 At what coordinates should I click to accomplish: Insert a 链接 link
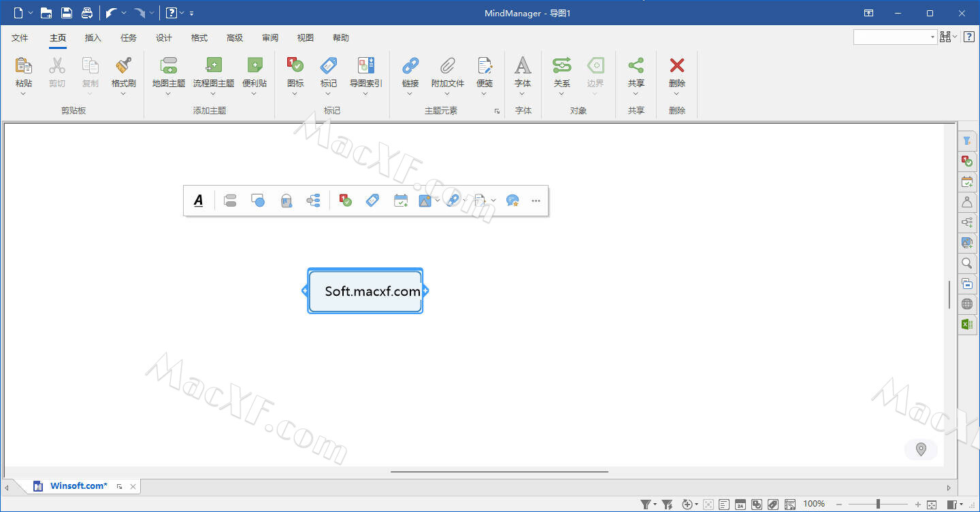410,73
